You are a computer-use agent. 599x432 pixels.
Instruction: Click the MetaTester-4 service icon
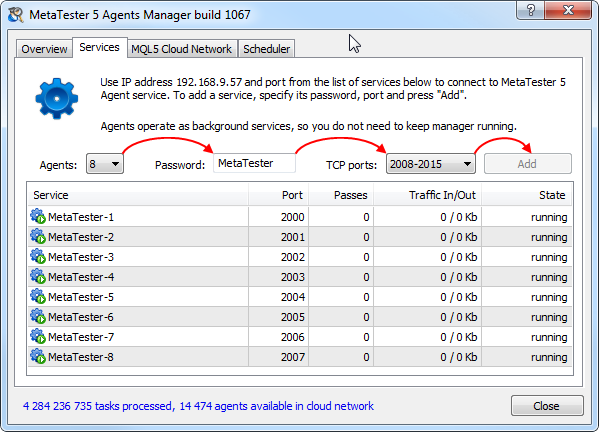(x=38, y=276)
